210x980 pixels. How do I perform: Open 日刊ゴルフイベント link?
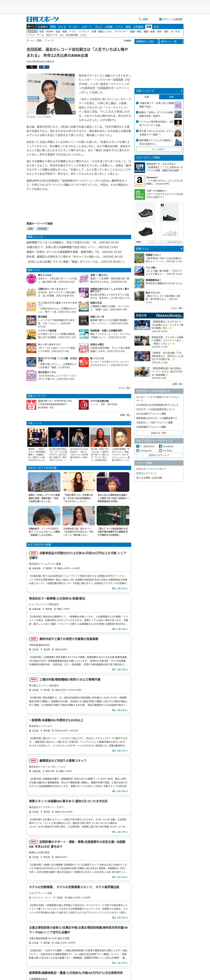(146, 473)
